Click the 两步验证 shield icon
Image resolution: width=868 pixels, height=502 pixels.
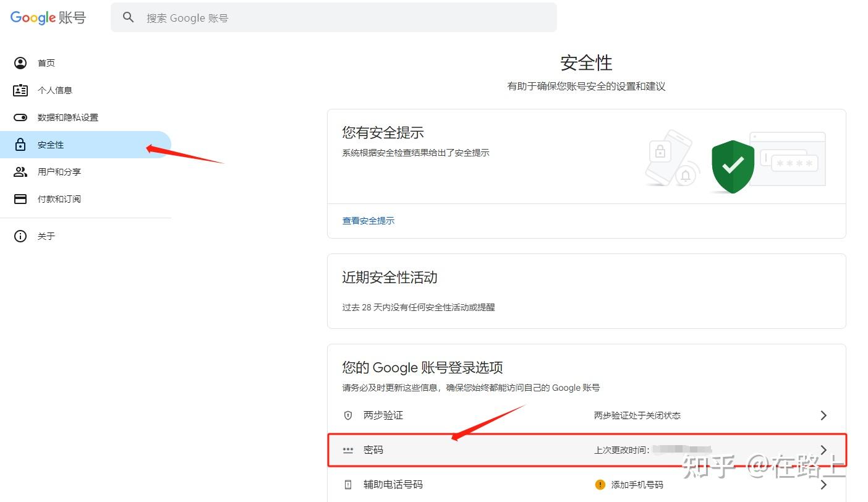348,415
